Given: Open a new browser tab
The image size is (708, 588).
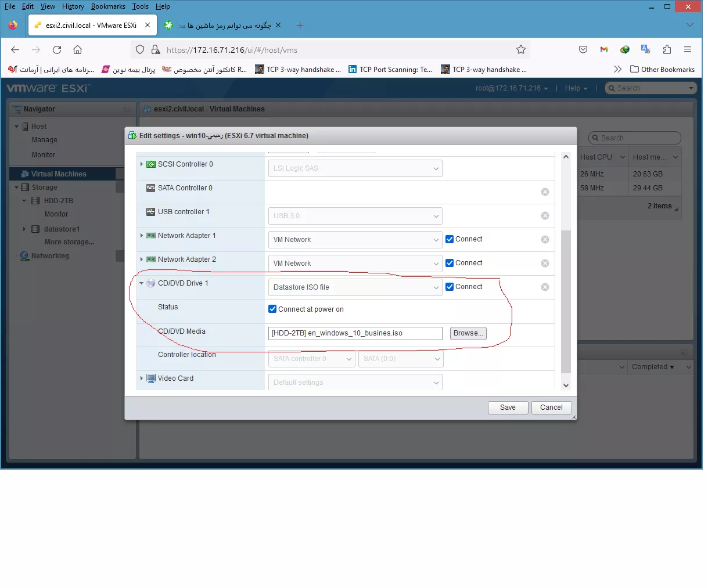Looking at the screenshot, I should click(x=300, y=26).
